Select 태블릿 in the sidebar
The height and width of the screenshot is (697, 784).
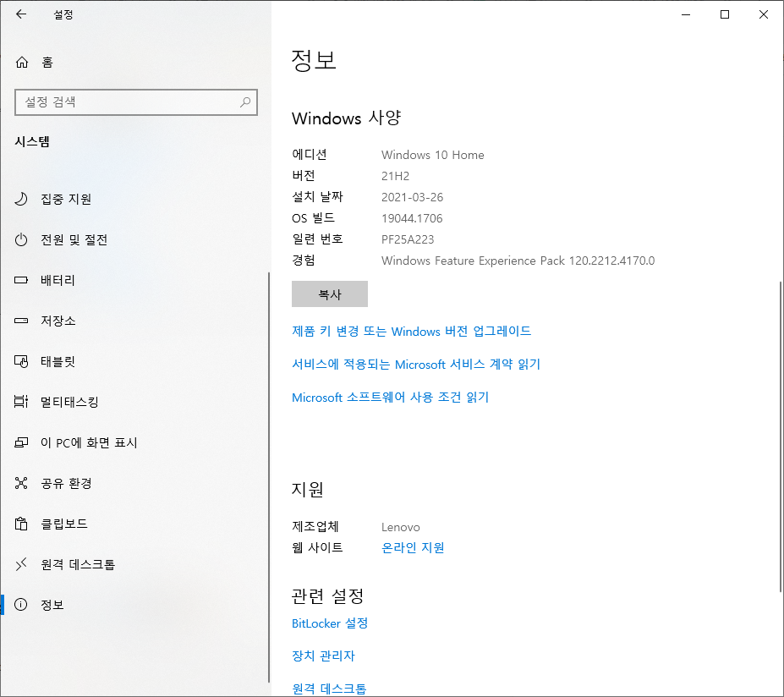pyautogui.click(x=134, y=361)
